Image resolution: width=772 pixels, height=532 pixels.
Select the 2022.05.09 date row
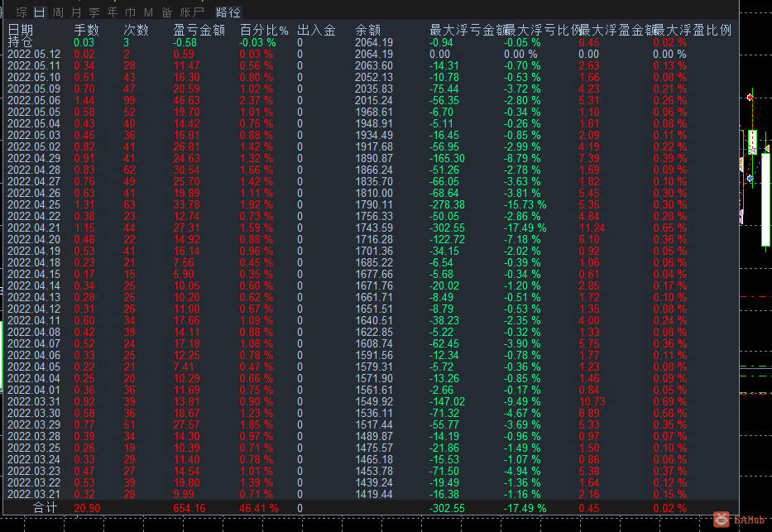click(x=34, y=89)
